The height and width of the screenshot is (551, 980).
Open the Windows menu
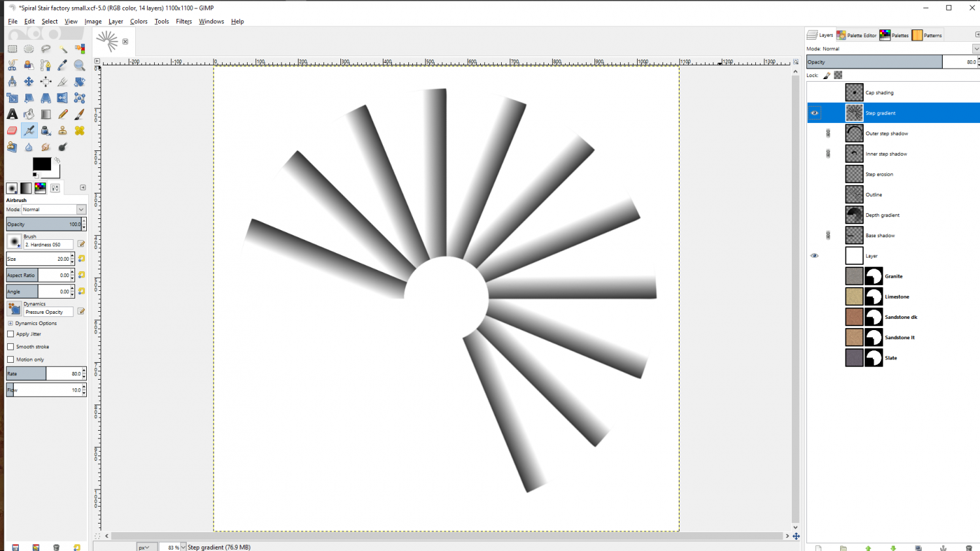click(x=211, y=22)
